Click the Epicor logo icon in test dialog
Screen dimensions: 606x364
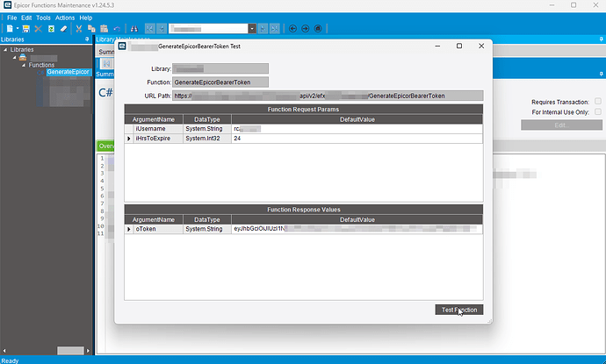click(x=122, y=46)
